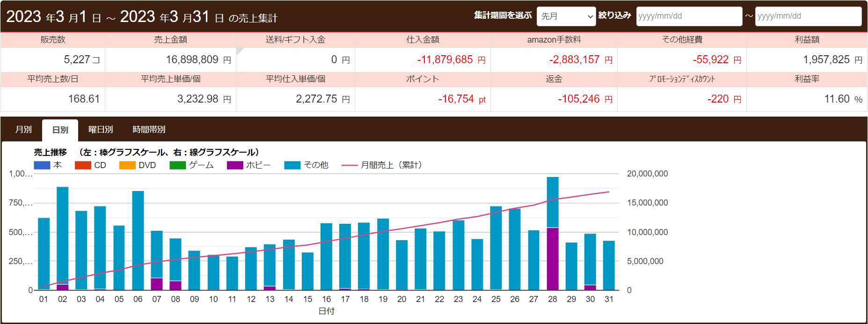Screen dimensions: 868x324
Task: Click the end date filter input field
Action: tap(808, 16)
